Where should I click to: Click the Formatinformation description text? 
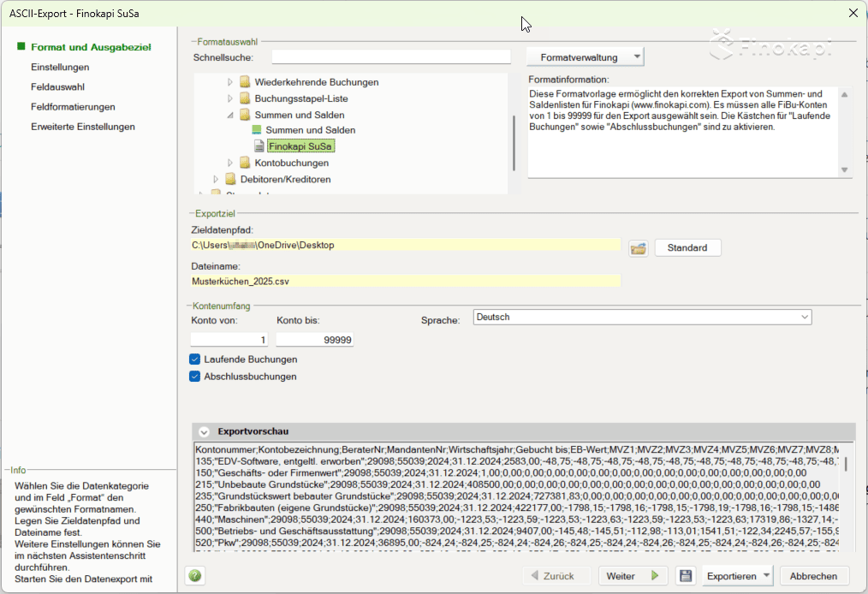(x=680, y=110)
